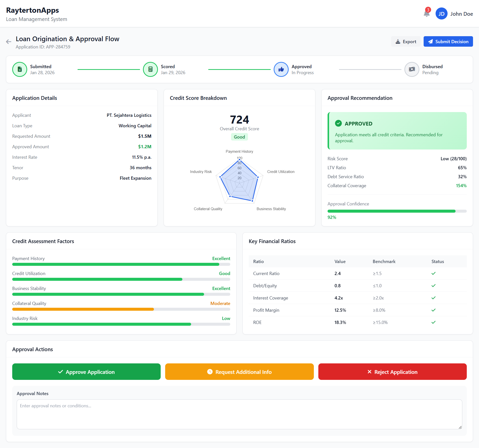
Task: Click the JD user avatar
Action: tap(441, 14)
